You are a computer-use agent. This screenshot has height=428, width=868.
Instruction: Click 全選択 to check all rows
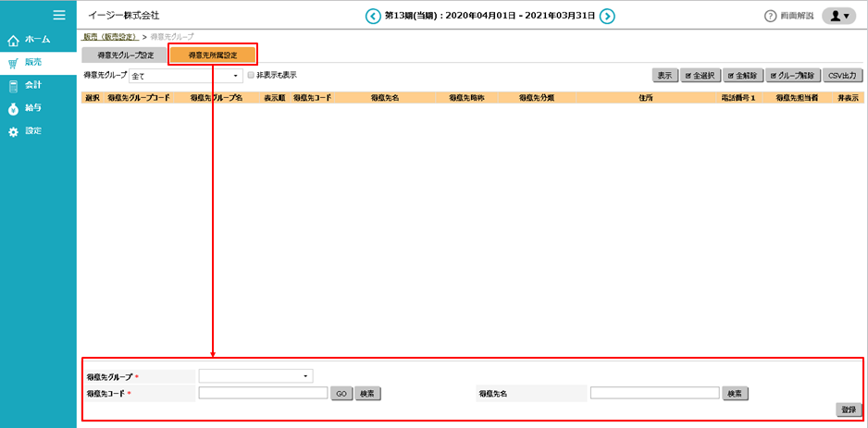click(x=701, y=75)
